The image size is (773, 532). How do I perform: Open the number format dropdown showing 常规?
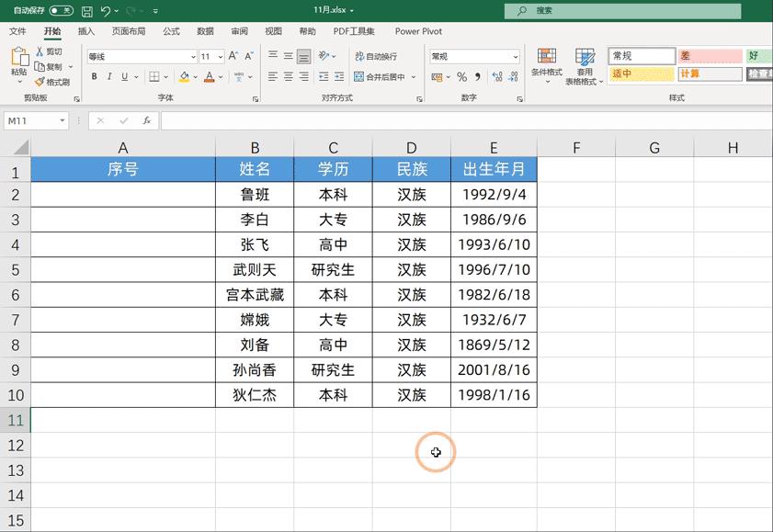click(473, 57)
